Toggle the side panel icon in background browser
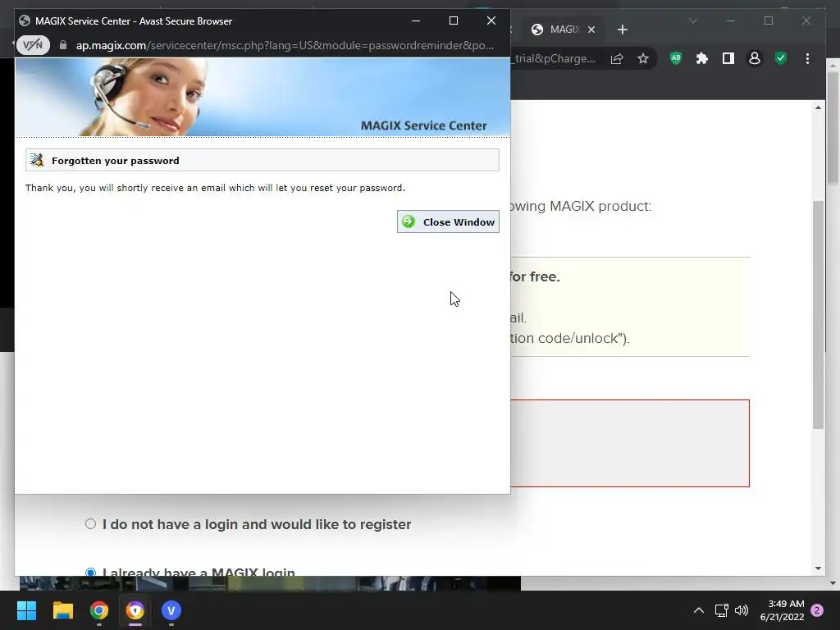The width and height of the screenshot is (840, 630). tap(728, 58)
